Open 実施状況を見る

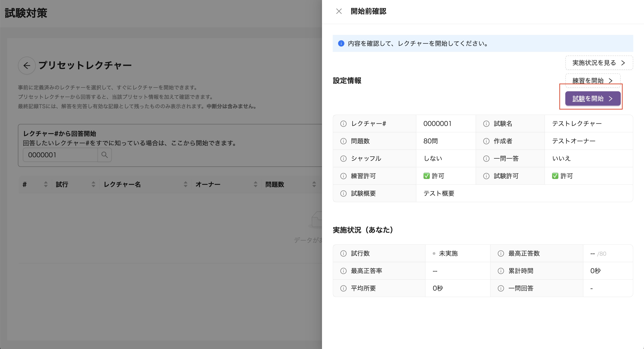tap(599, 63)
